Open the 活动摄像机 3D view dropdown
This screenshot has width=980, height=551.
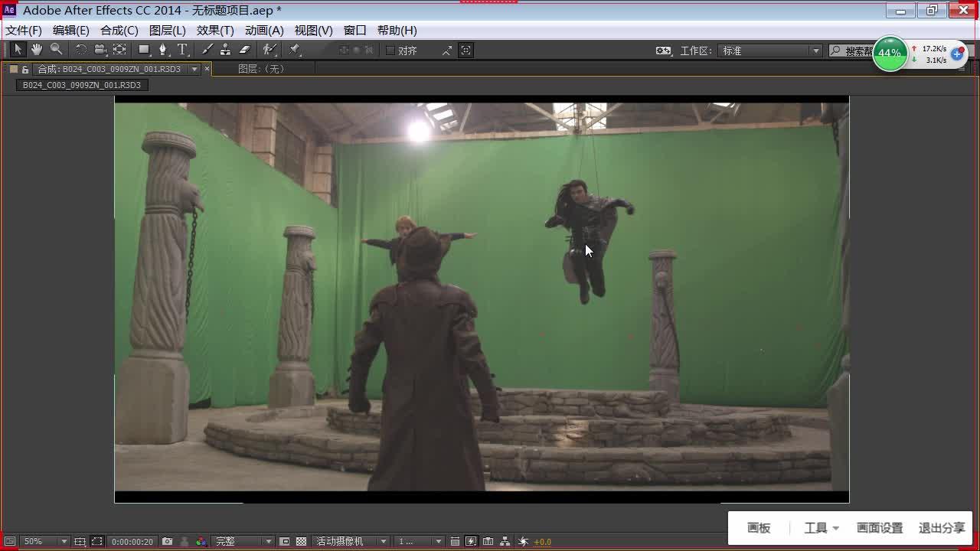[x=351, y=542]
